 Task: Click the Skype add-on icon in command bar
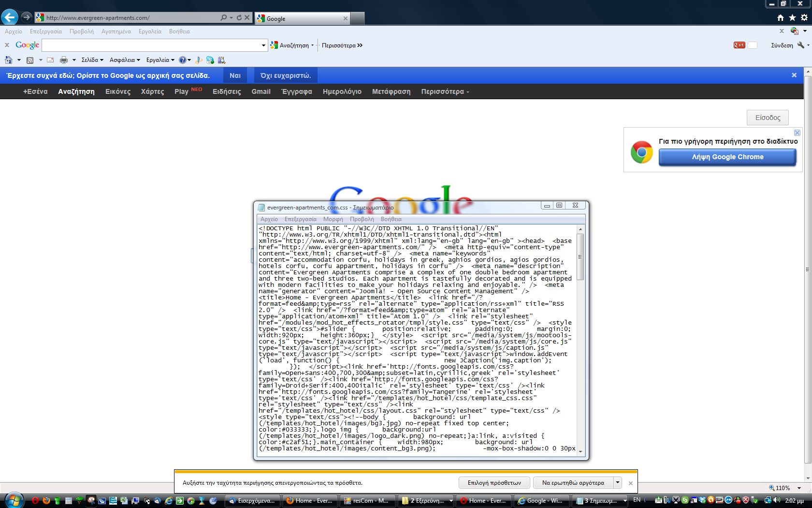tap(210, 60)
